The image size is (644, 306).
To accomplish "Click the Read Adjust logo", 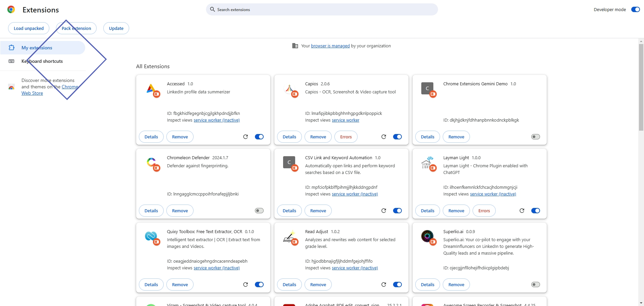I will 290,238.
